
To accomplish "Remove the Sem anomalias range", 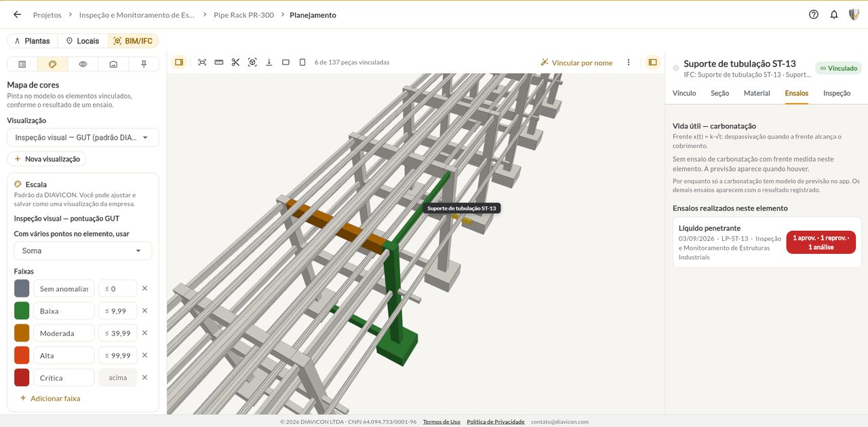I will 144,289.
